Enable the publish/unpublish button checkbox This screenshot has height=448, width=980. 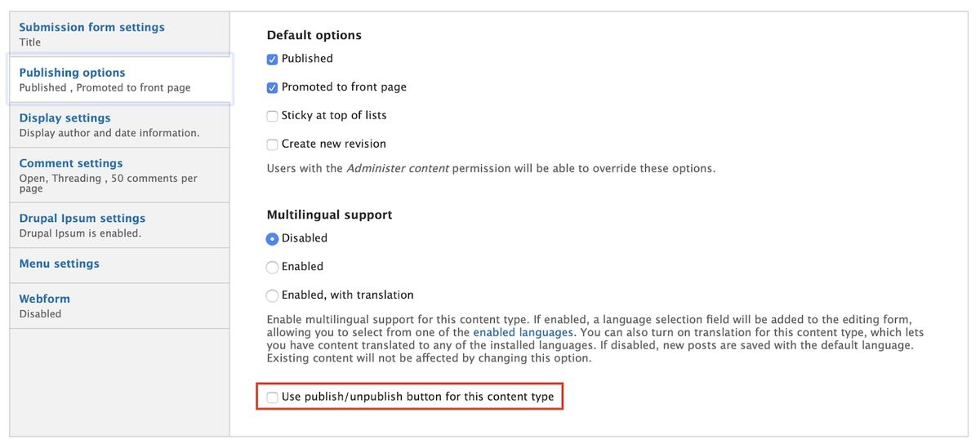tap(273, 397)
